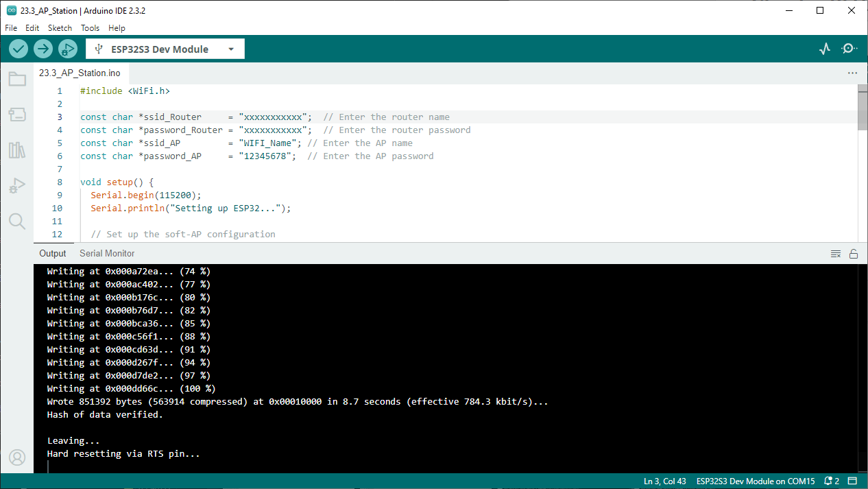Click the code editor vertical scrollbar
868x489 pixels.
[x=863, y=164]
